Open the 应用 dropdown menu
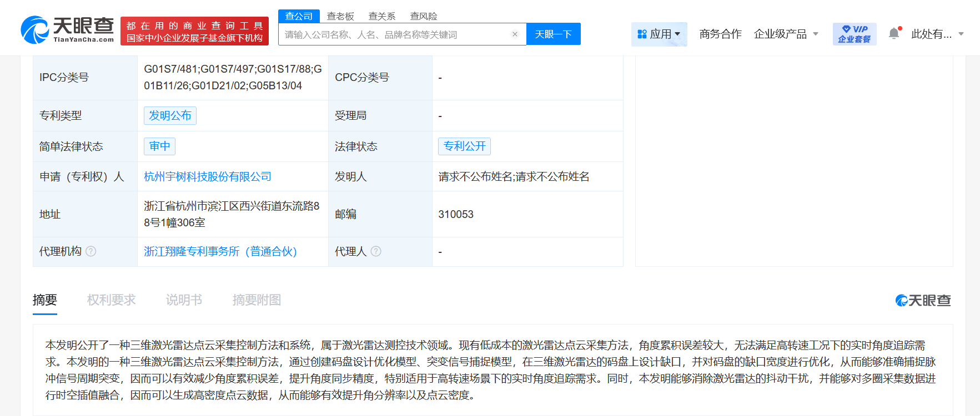The height and width of the screenshot is (416, 980). (659, 34)
